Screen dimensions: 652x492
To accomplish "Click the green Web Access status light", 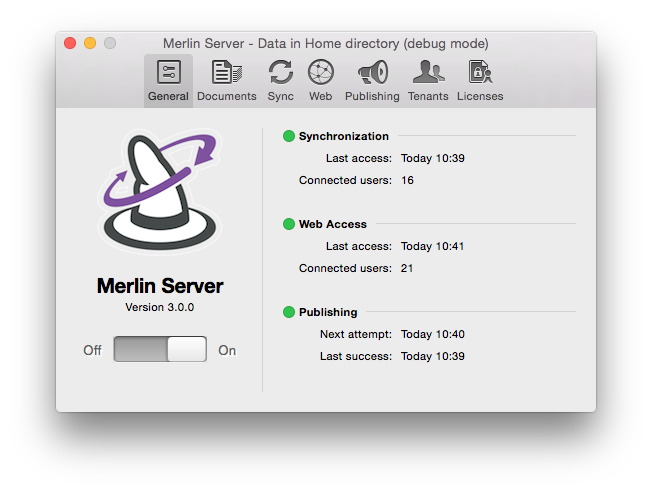I will 289,224.
